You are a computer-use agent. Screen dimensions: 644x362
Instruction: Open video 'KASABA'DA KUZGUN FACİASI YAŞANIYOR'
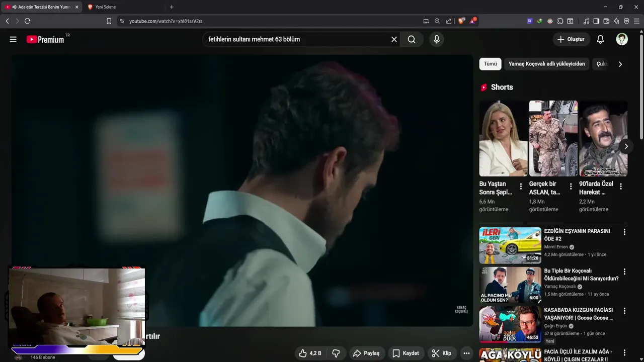(x=579, y=314)
